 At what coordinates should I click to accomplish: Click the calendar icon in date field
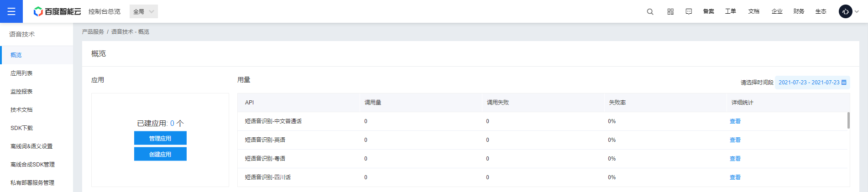[844, 83]
